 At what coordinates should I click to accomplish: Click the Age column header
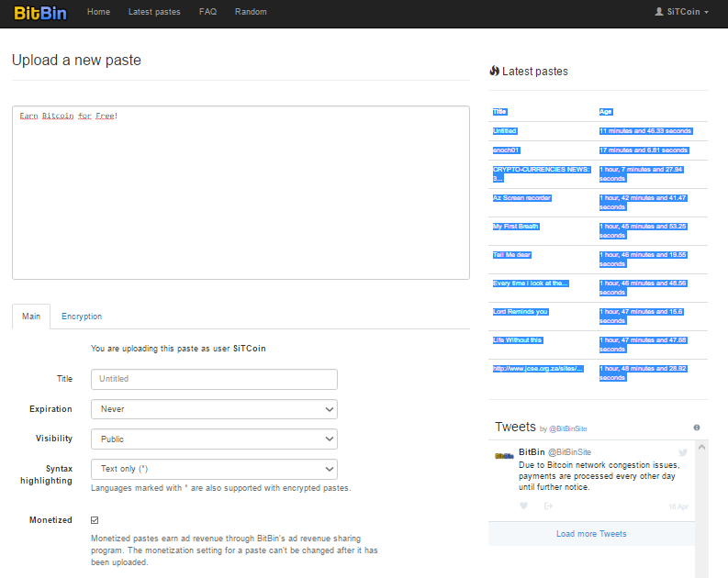pos(606,111)
